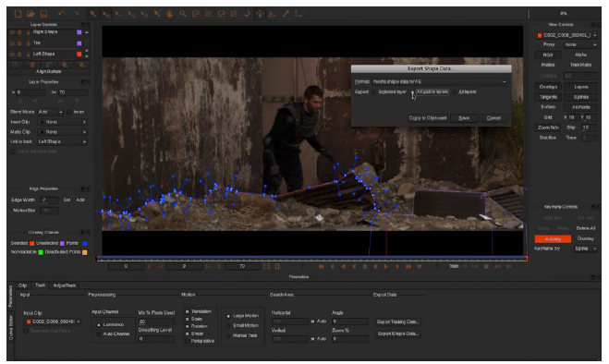
Task: Open the Insert Clip dropdown
Action: (x=62, y=122)
